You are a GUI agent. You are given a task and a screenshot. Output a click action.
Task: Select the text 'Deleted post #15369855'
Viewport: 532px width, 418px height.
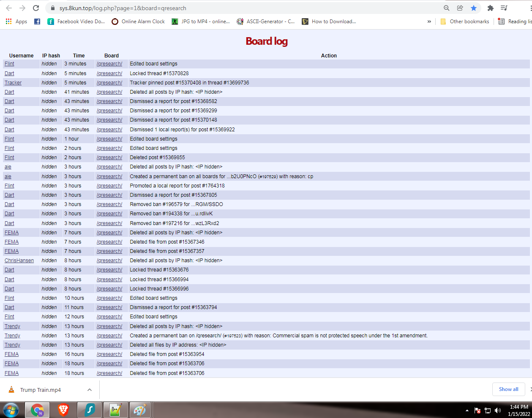coord(157,157)
